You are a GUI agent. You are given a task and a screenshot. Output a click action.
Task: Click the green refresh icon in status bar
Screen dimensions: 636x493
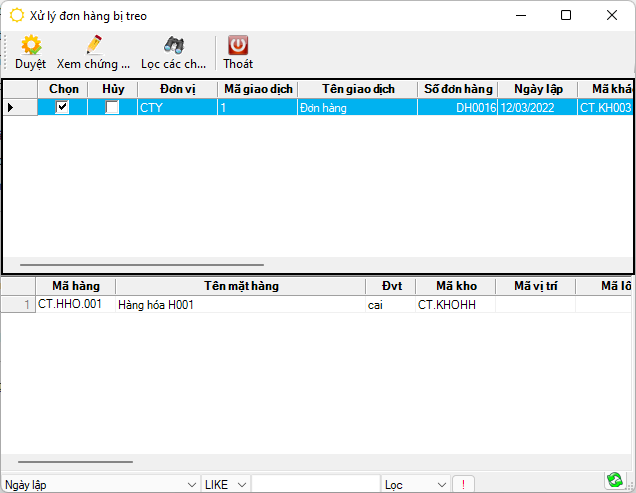click(x=614, y=482)
